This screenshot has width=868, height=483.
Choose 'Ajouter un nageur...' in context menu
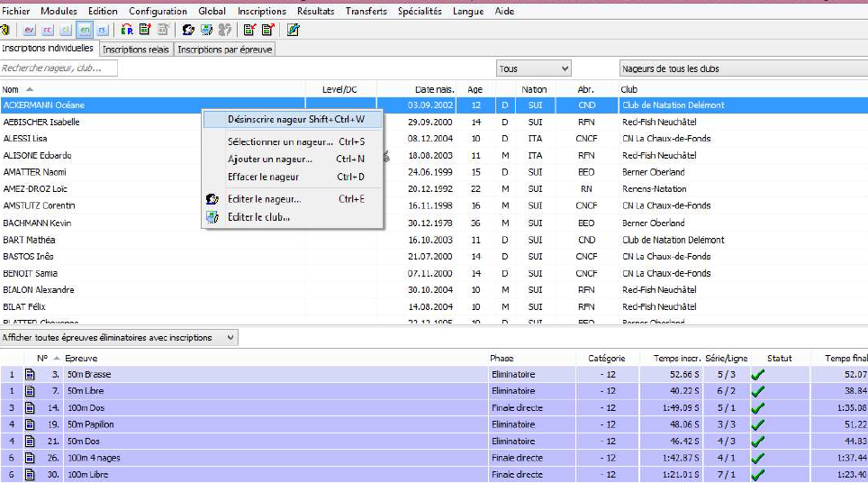coord(269,159)
